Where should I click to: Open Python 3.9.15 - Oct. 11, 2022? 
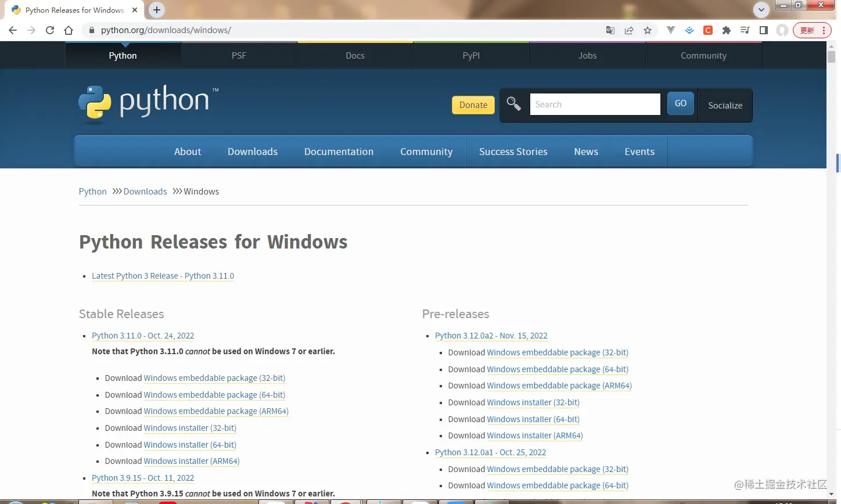click(x=143, y=478)
